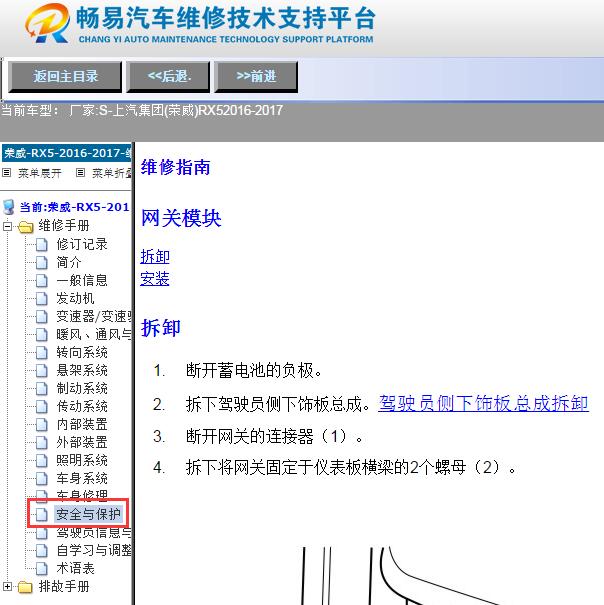Open the 车身系统 tree entry

click(x=82, y=478)
